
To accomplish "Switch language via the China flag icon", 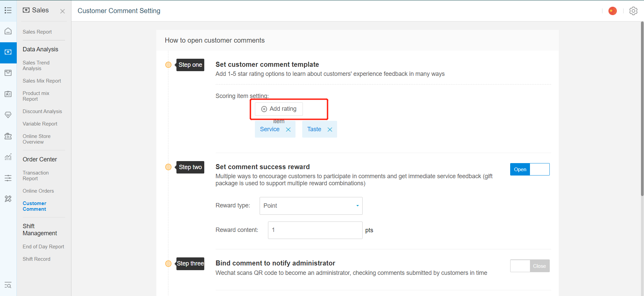I will tap(612, 11).
